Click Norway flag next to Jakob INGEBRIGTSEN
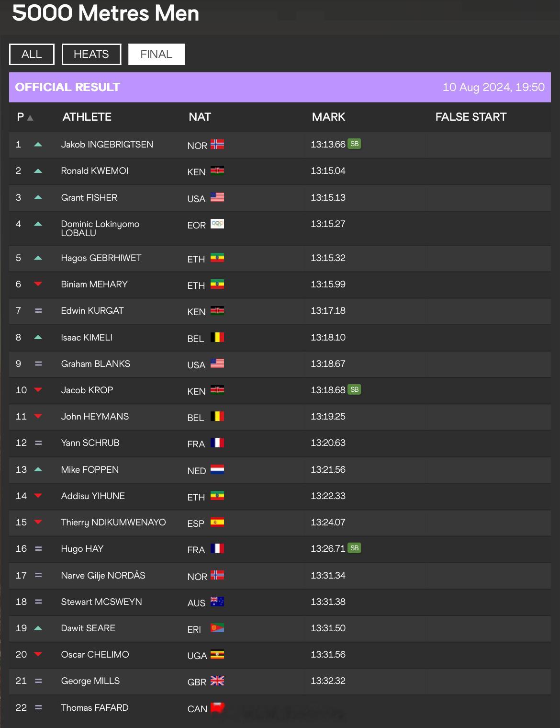 [217, 144]
